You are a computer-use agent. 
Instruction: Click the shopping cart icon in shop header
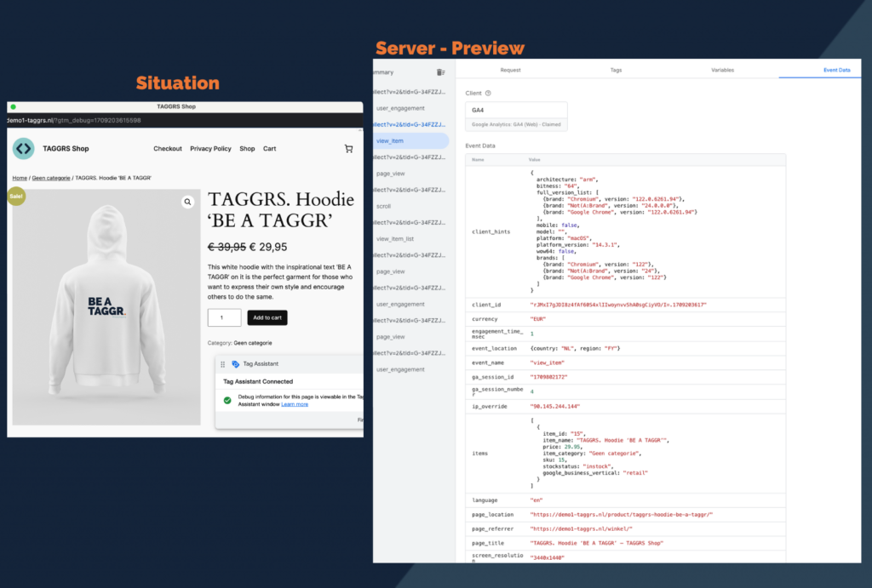coord(348,148)
